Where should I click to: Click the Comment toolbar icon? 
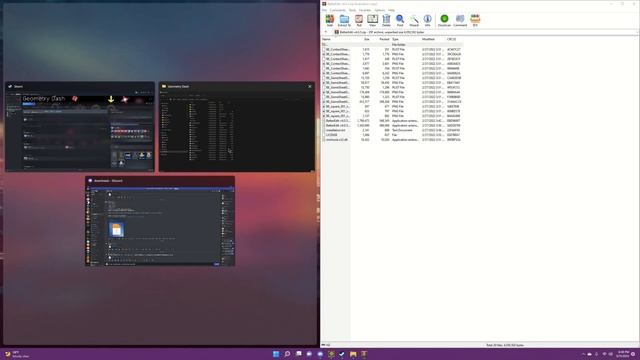460,20
